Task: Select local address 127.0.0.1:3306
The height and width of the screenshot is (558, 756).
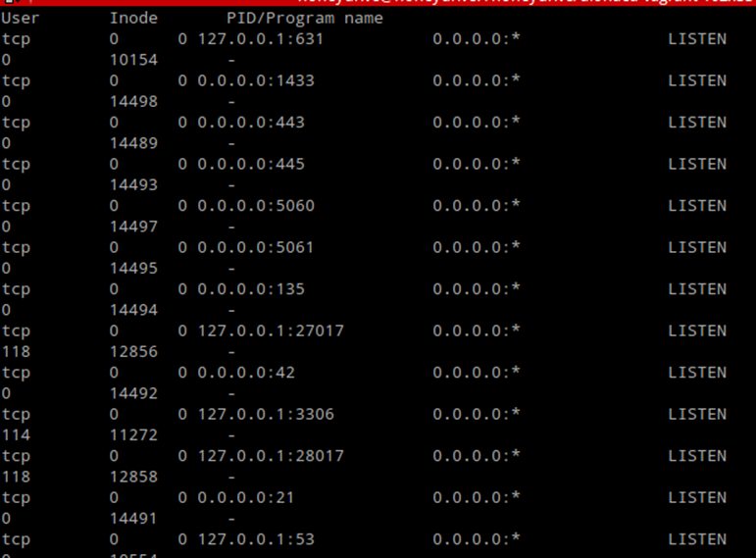Action: pos(266,414)
